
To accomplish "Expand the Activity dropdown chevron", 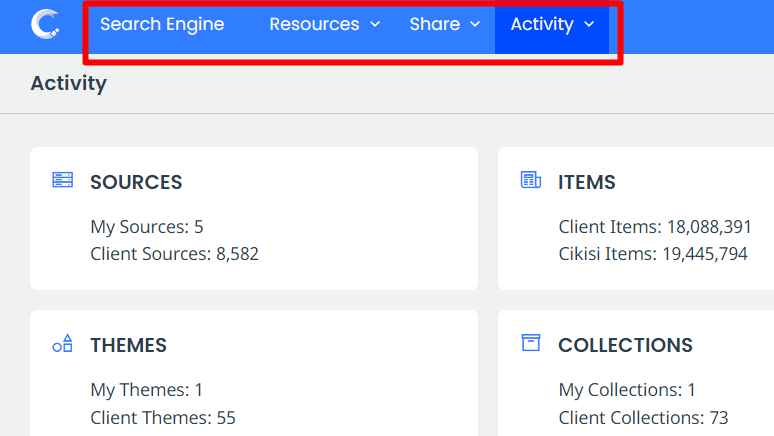I will coord(589,24).
